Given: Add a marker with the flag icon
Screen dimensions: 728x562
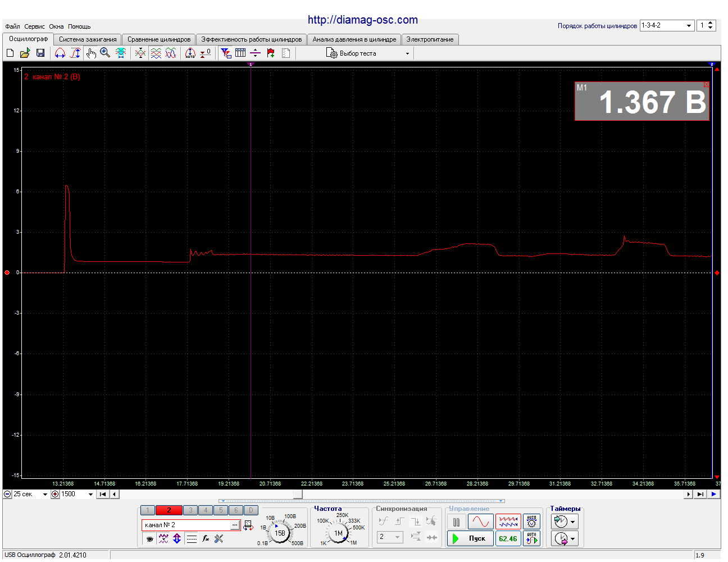Looking at the screenshot, I should coord(271,53).
